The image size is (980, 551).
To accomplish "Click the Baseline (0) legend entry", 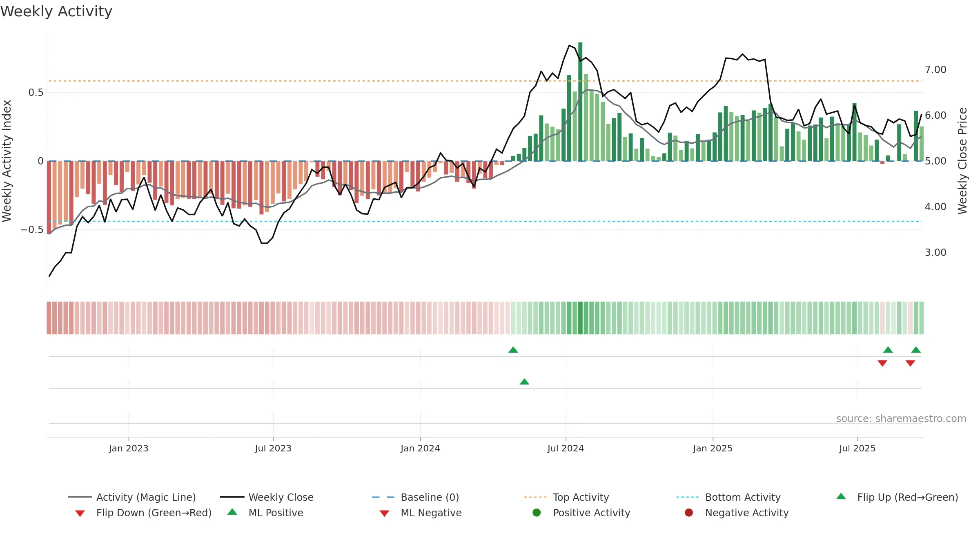I will pyautogui.click(x=416, y=497).
